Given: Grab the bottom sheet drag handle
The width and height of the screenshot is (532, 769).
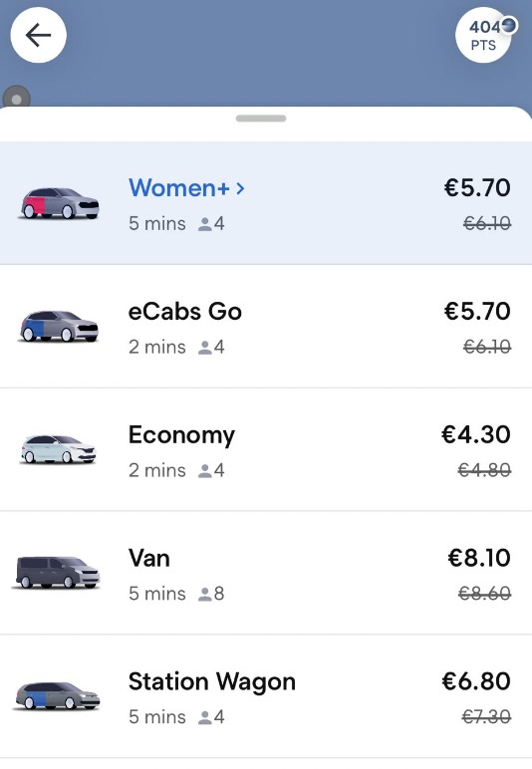Looking at the screenshot, I should point(261,119).
